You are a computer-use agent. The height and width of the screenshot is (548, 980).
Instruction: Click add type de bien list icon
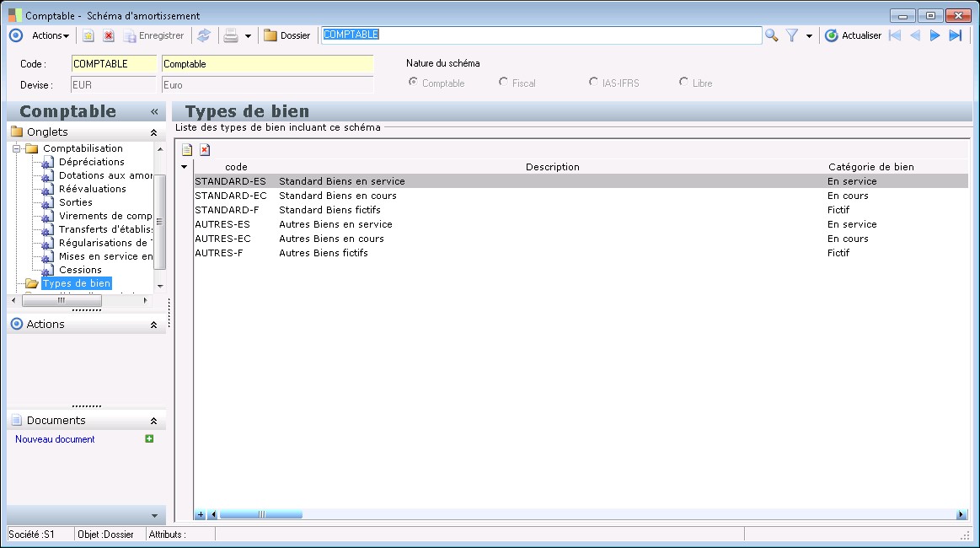click(x=187, y=149)
